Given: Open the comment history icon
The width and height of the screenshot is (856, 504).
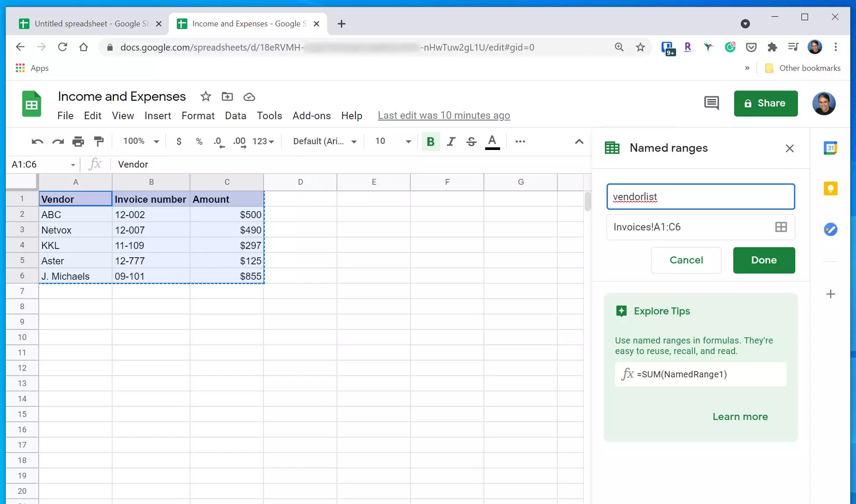Looking at the screenshot, I should [711, 103].
